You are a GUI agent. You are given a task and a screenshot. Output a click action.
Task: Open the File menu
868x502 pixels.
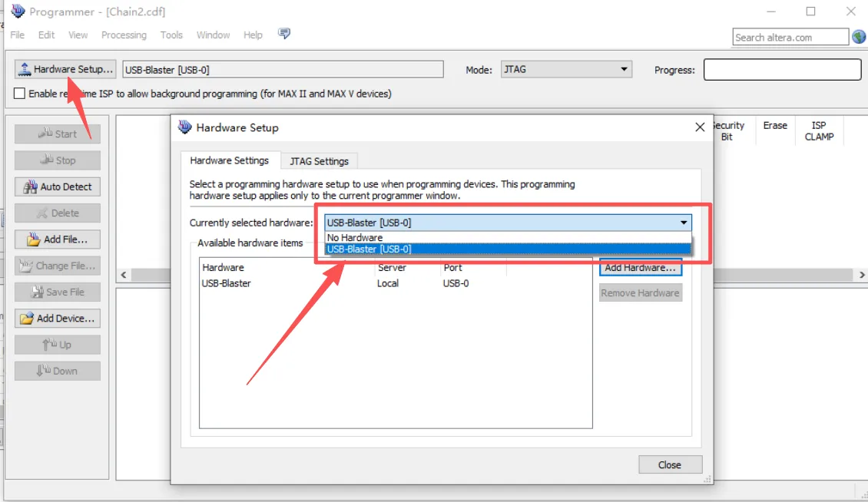(x=17, y=35)
